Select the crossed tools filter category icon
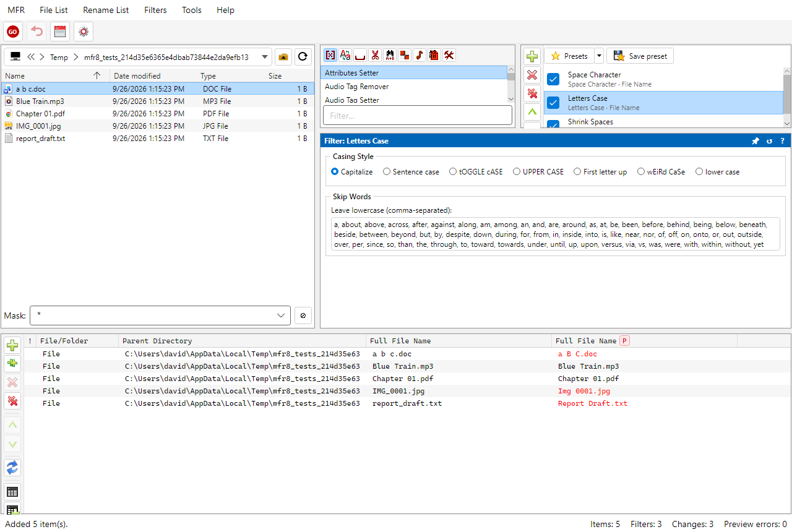This screenshot has width=792, height=532. pyautogui.click(x=449, y=55)
